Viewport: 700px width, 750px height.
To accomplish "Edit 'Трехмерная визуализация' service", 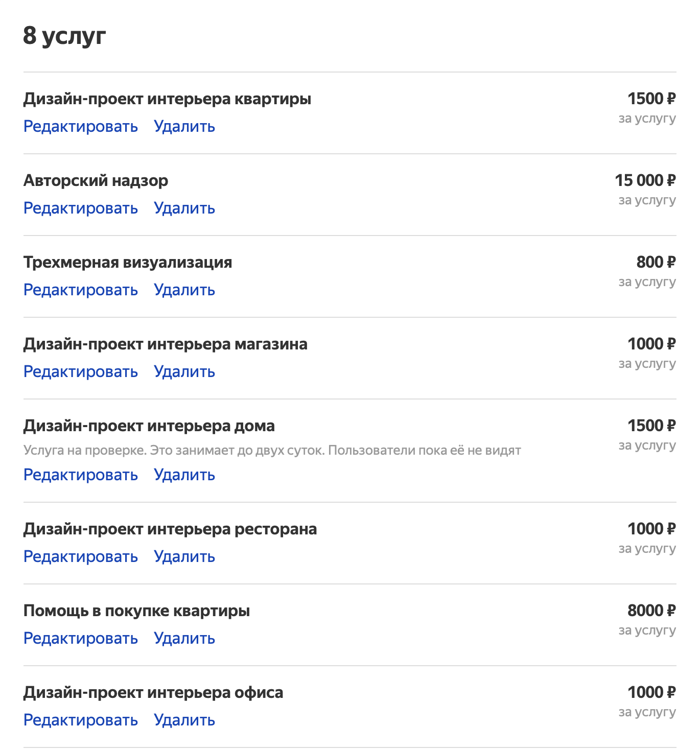I will point(81,290).
